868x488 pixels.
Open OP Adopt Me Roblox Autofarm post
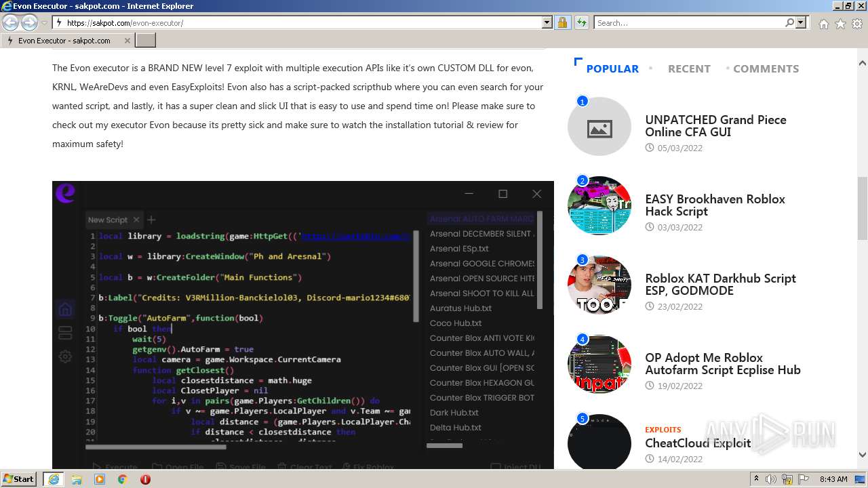pos(723,364)
